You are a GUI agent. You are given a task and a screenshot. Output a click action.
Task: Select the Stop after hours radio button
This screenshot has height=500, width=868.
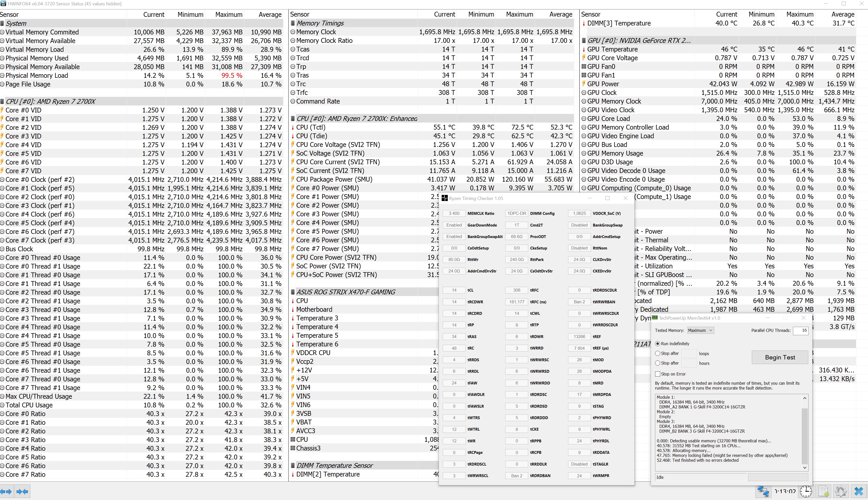coord(658,363)
